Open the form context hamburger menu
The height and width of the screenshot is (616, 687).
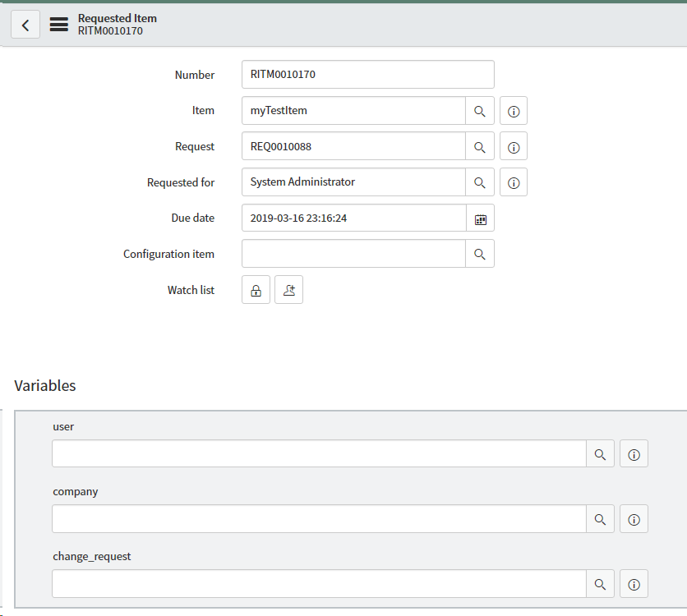(58, 25)
